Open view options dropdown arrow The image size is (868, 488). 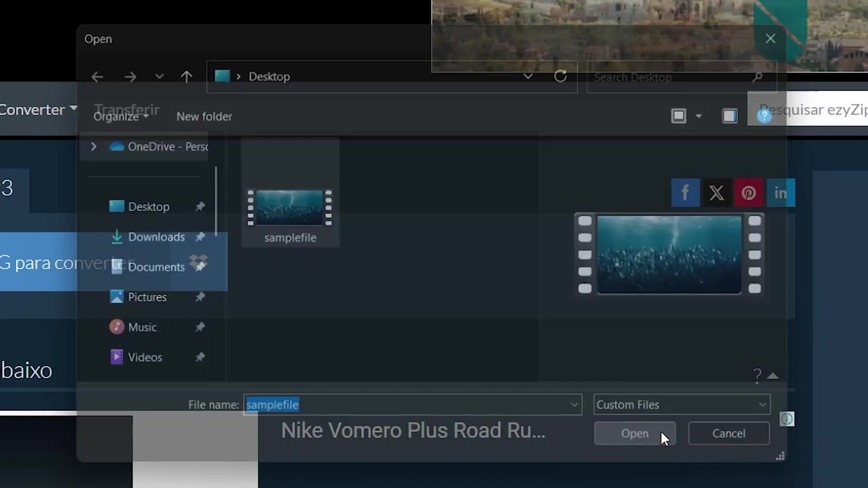click(x=698, y=117)
